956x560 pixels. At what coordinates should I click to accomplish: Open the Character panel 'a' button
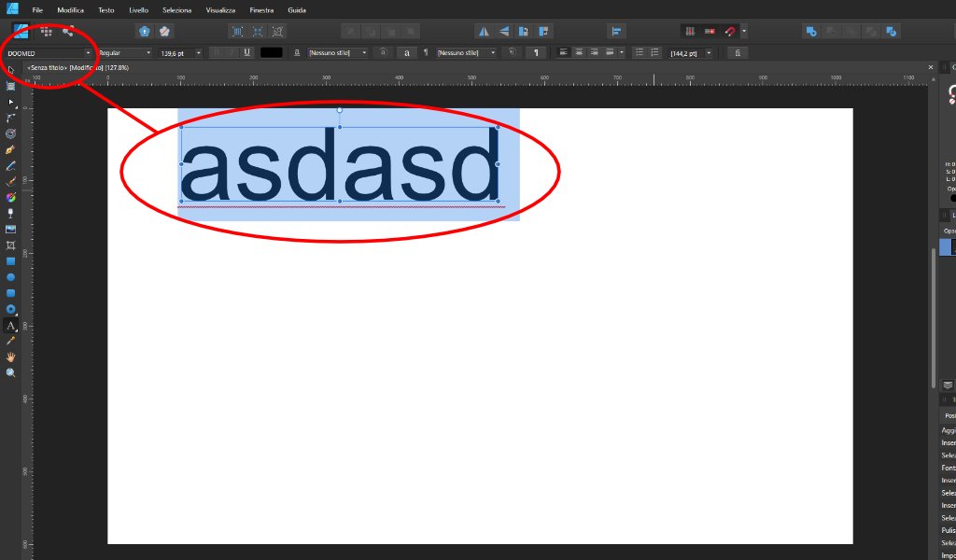(x=407, y=53)
